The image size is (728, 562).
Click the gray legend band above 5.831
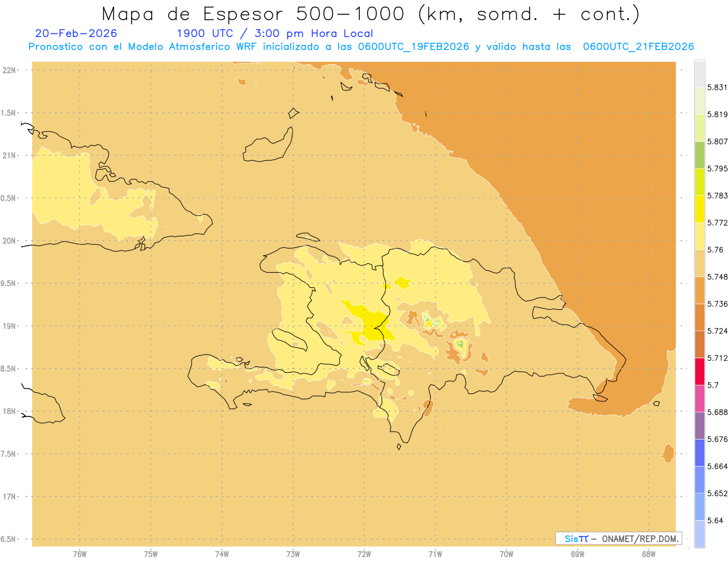pyautogui.click(x=699, y=73)
